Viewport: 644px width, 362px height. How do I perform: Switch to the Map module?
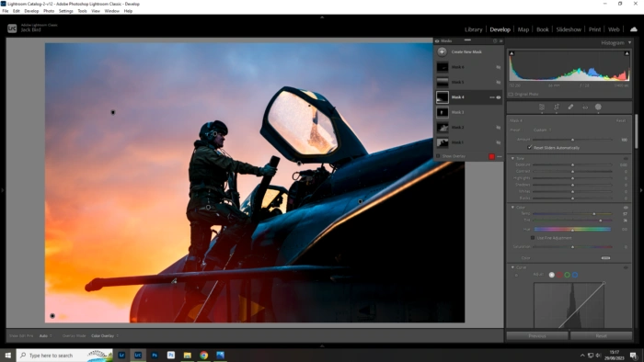(523, 29)
